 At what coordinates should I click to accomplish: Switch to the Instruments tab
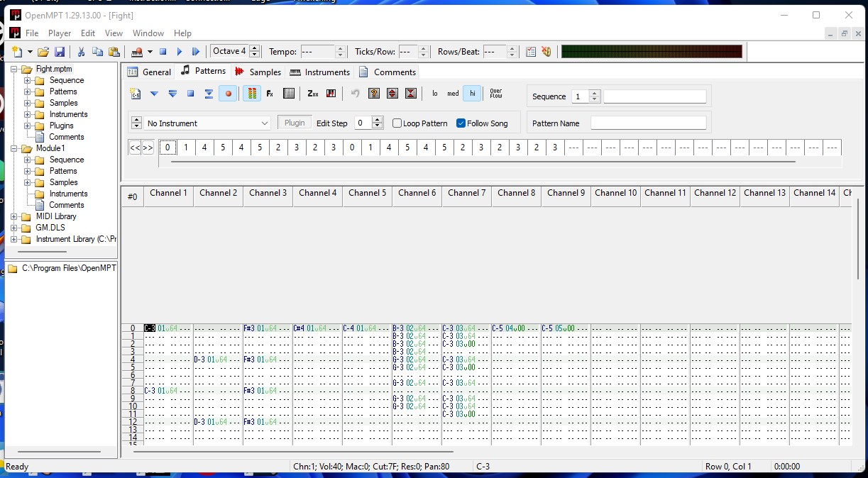coord(319,72)
